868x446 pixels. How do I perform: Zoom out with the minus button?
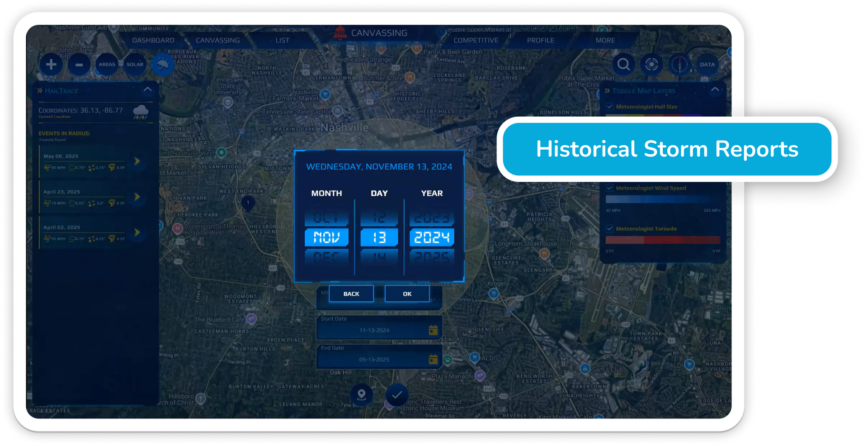click(x=79, y=64)
